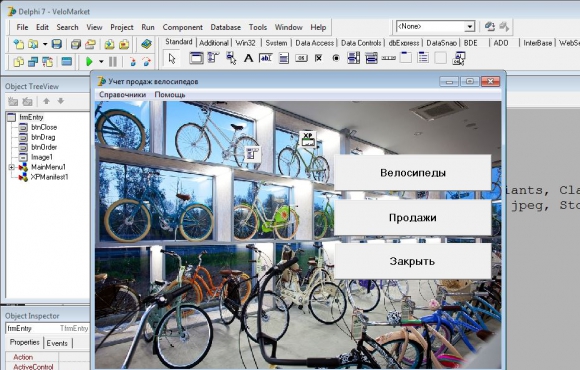Click the Закрыть button on form
Screen dimensions: 580x370
pyautogui.click(x=413, y=261)
